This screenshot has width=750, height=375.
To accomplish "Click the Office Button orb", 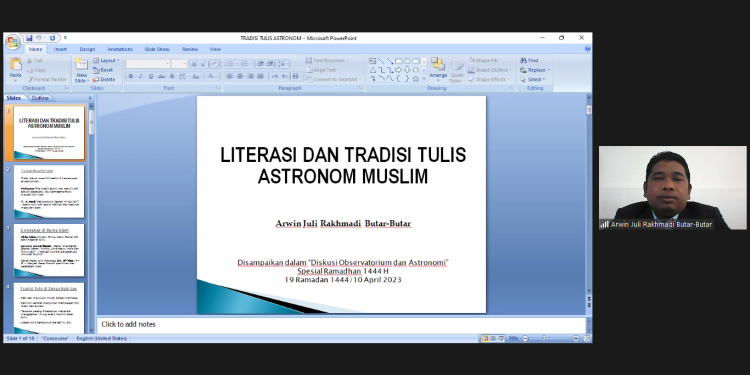I will click(x=13, y=41).
